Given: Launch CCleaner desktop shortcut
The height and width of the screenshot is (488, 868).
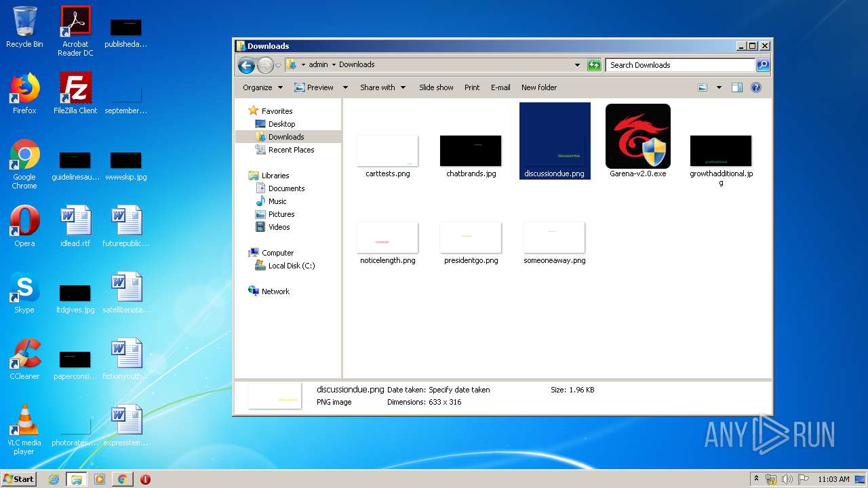Looking at the screenshot, I should (x=24, y=359).
